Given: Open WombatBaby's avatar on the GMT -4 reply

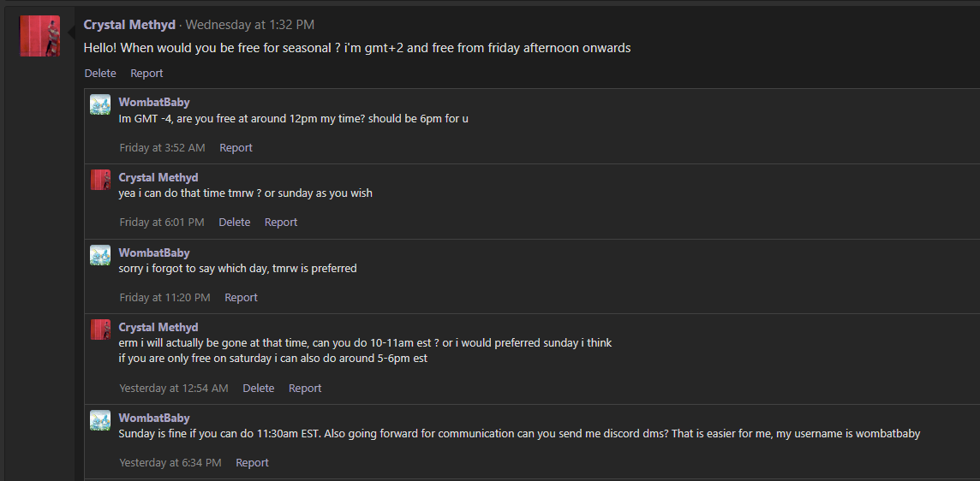Looking at the screenshot, I should [x=100, y=104].
